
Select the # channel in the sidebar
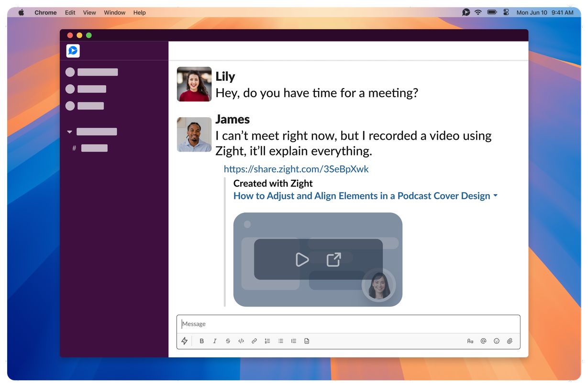[90, 148]
